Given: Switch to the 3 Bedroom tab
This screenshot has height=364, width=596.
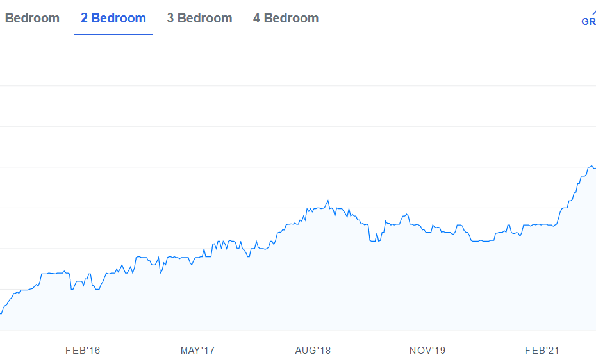Looking at the screenshot, I should click(199, 18).
